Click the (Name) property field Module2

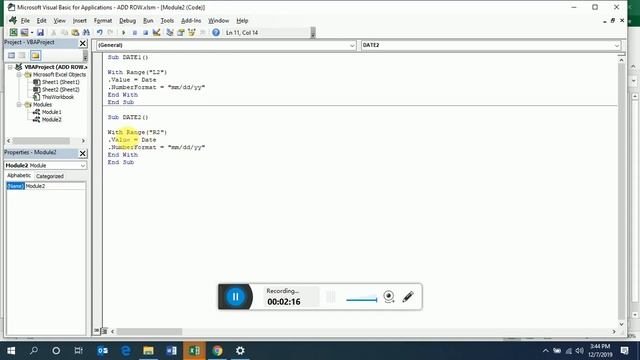pos(55,186)
